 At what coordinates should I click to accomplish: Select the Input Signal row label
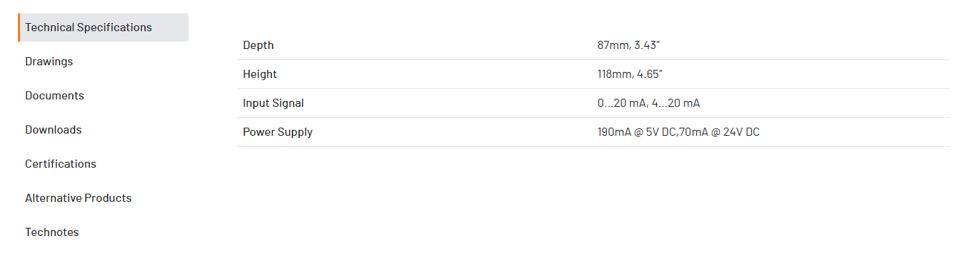273,103
